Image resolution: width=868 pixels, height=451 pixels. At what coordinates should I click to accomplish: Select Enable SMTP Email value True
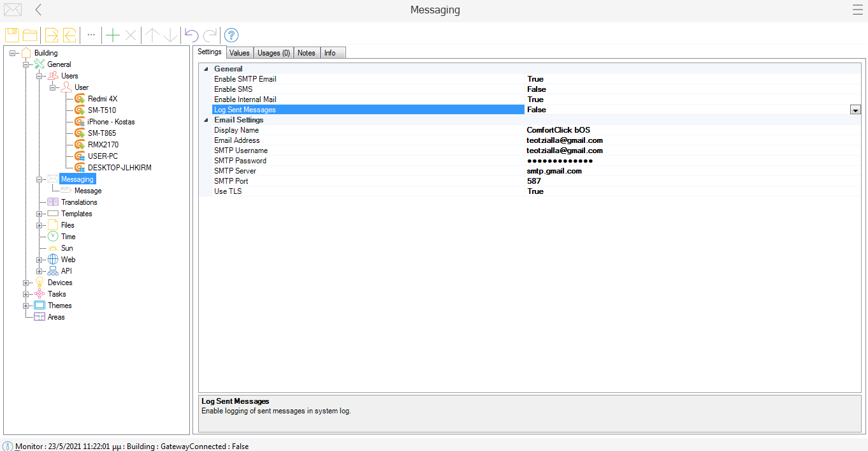click(535, 79)
